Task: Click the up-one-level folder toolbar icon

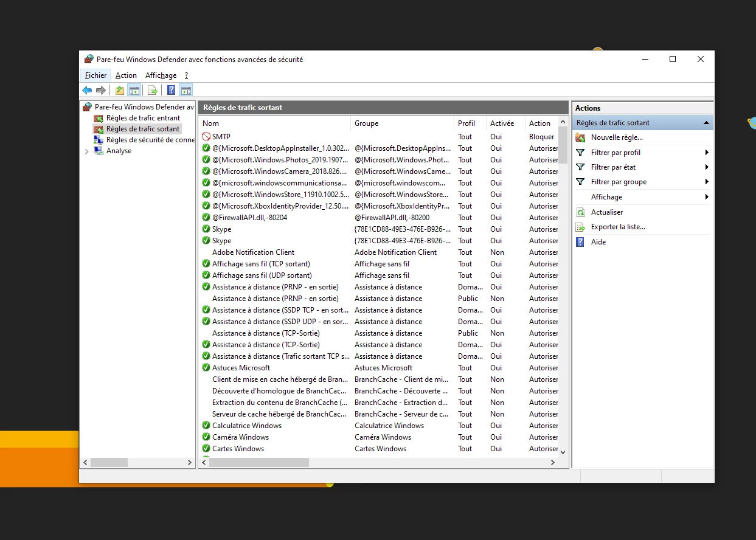Action: point(120,91)
